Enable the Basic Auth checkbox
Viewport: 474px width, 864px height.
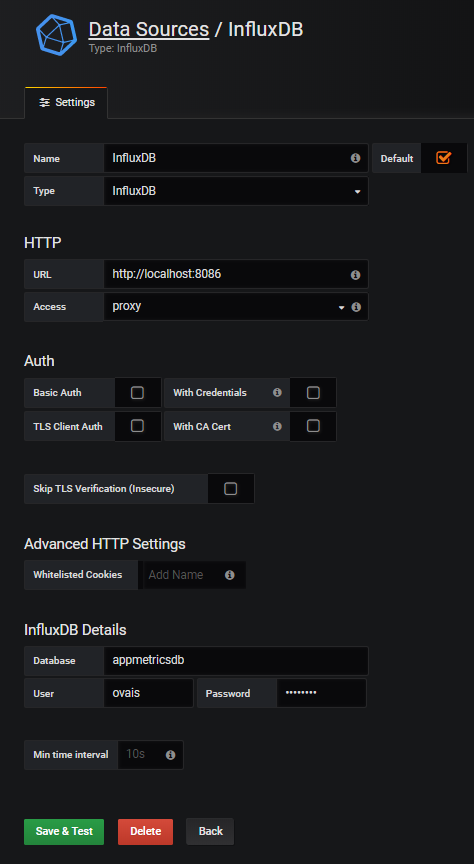coord(137,392)
